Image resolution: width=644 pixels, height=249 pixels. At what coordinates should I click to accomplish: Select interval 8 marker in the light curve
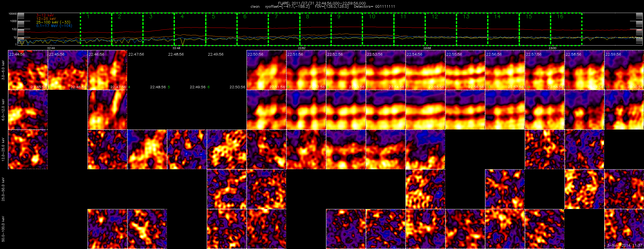click(x=307, y=16)
